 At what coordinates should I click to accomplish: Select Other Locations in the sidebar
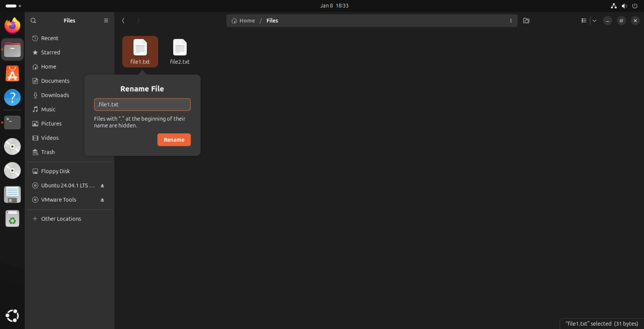(61, 218)
